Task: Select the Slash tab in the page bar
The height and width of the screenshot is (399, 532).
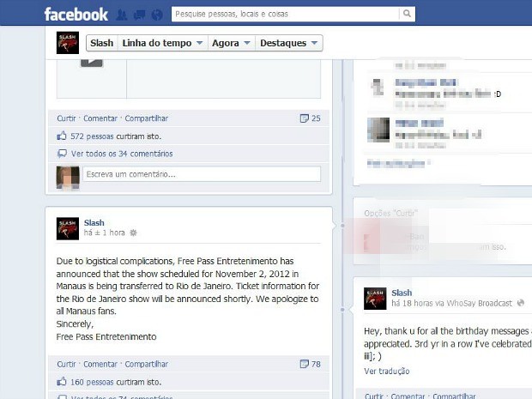Action: click(x=102, y=43)
